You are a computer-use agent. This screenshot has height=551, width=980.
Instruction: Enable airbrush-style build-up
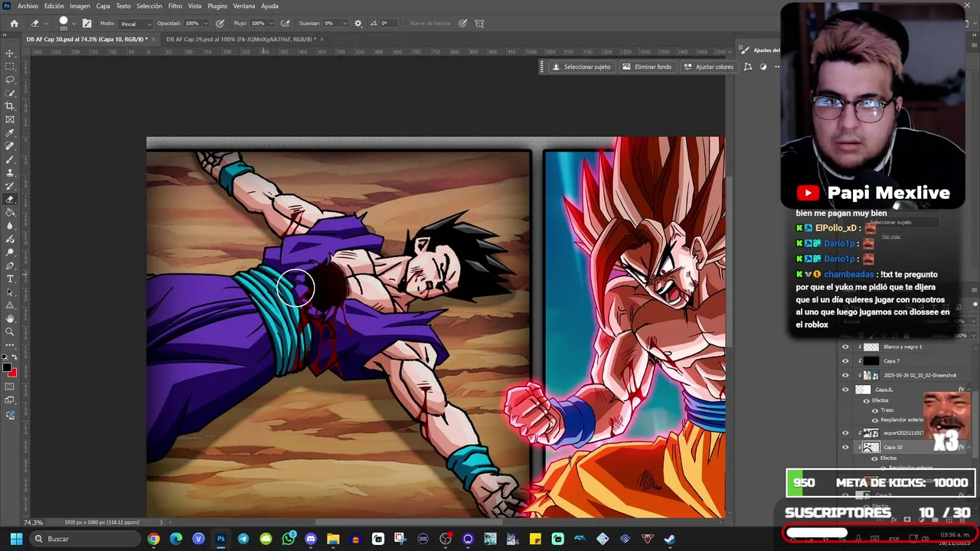click(286, 24)
